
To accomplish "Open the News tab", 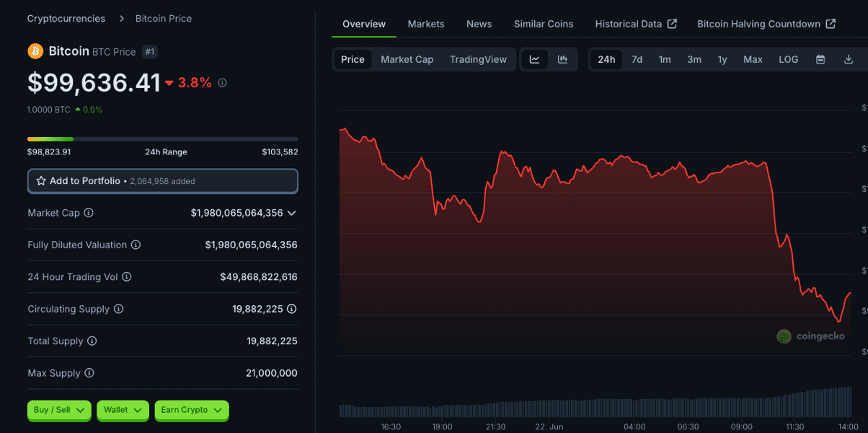I will tap(479, 24).
